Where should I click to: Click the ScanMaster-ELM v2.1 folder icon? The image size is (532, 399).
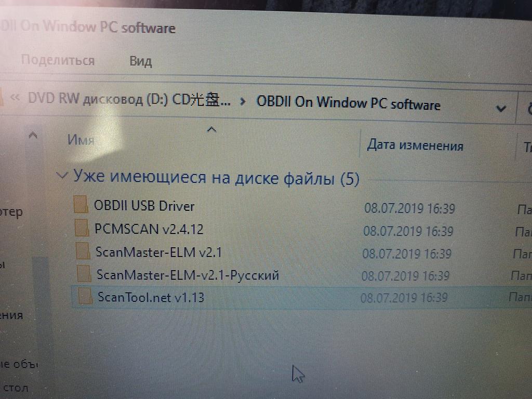83,250
